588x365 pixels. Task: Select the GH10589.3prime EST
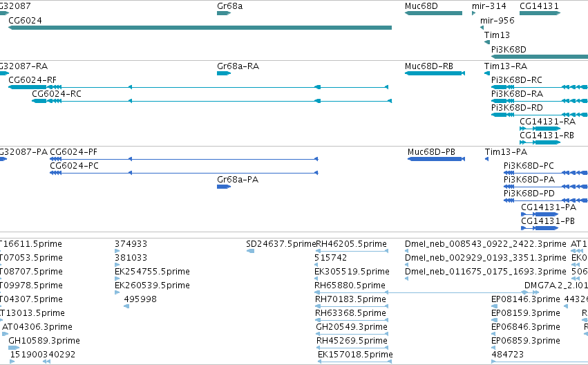(44, 341)
